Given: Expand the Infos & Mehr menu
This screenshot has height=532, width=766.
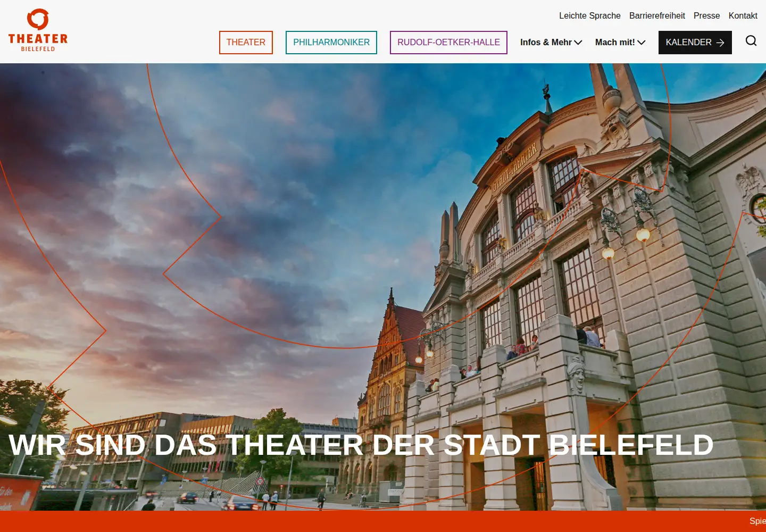Looking at the screenshot, I should (551, 43).
